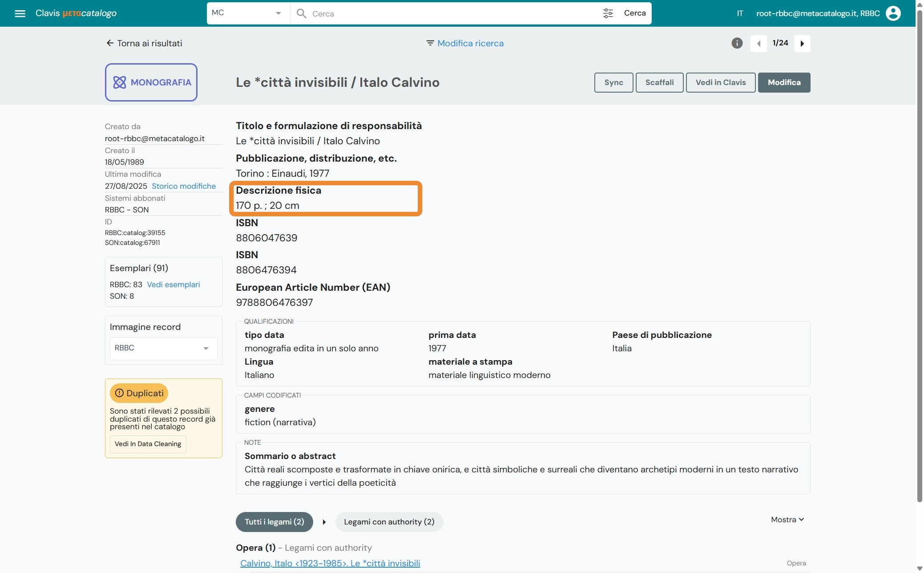Switch to Legami con authority tab
This screenshot has width=924, height=573.
point(389,521)
